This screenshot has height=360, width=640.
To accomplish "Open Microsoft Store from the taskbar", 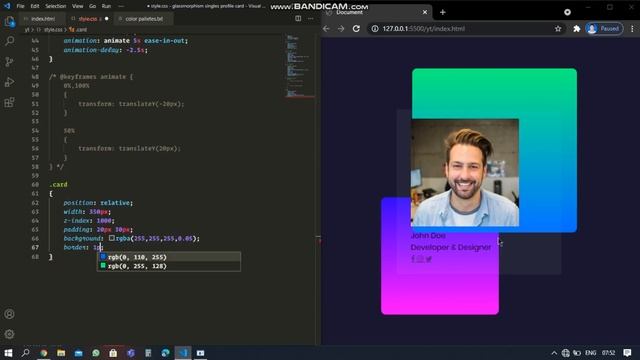I will [113, 353].
